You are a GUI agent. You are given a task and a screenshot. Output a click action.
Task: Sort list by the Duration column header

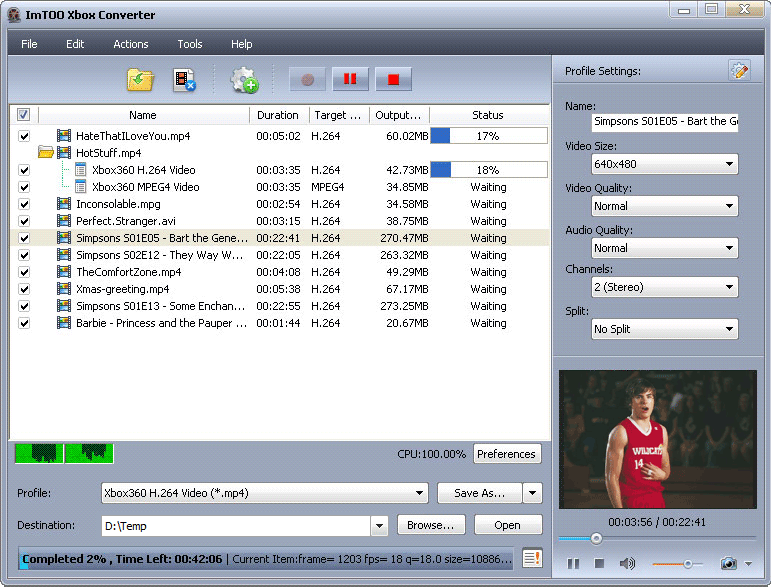(278, 115)
